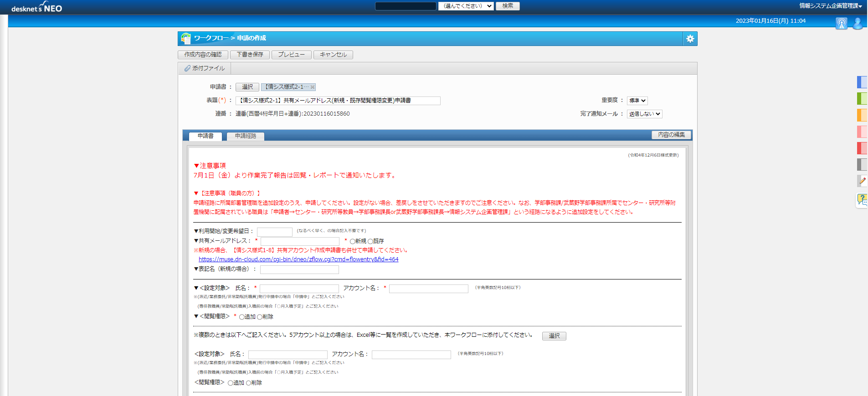Click the second アカウント名 input field
Viewport: 868px width, 396px height.
[x=411, y=355]
